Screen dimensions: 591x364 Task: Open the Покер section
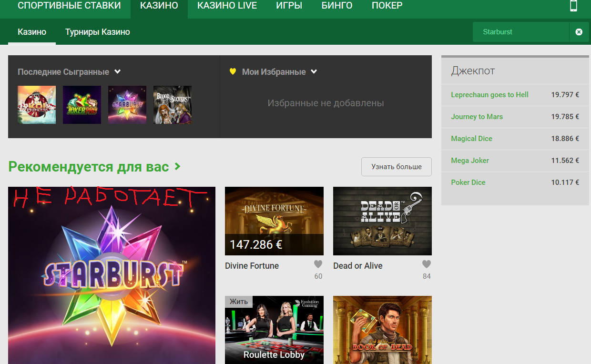[x=387, y=6]
